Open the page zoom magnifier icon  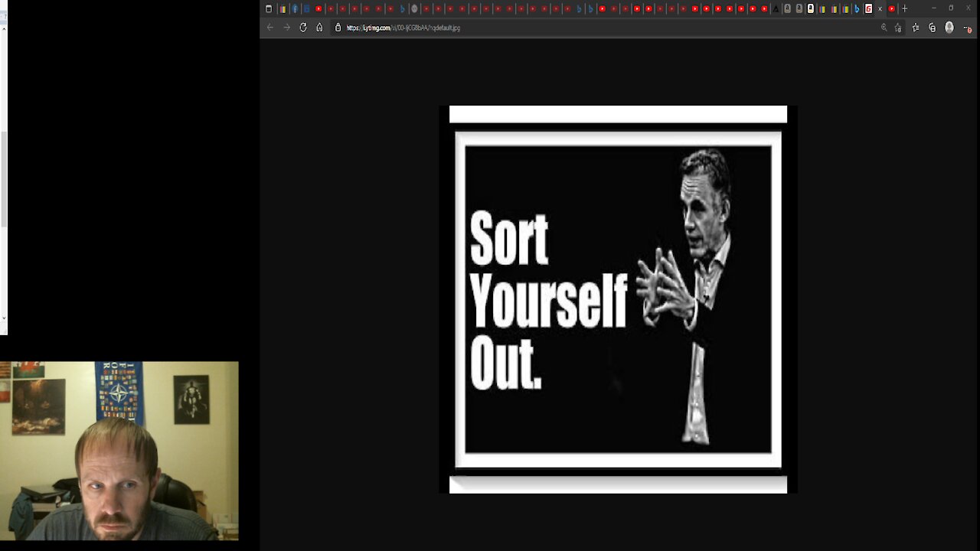pyautogui.click(x=884, y=28)
